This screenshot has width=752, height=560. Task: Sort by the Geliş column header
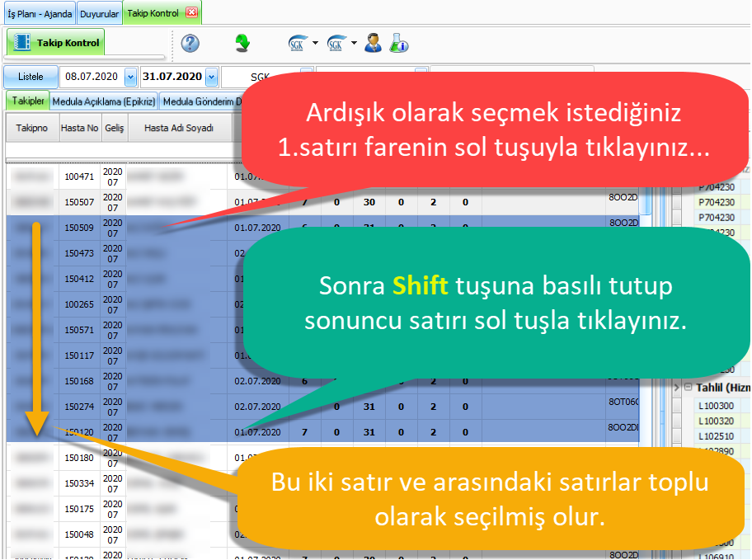(115, 128)
